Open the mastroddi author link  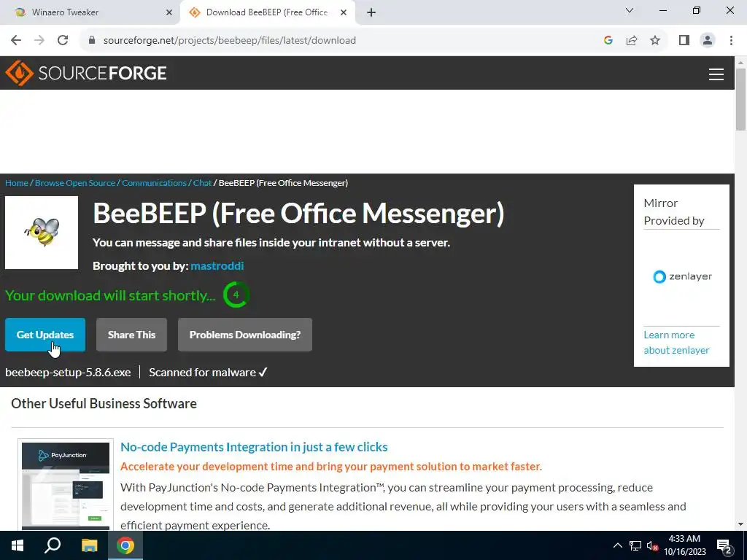click(217, 265)
